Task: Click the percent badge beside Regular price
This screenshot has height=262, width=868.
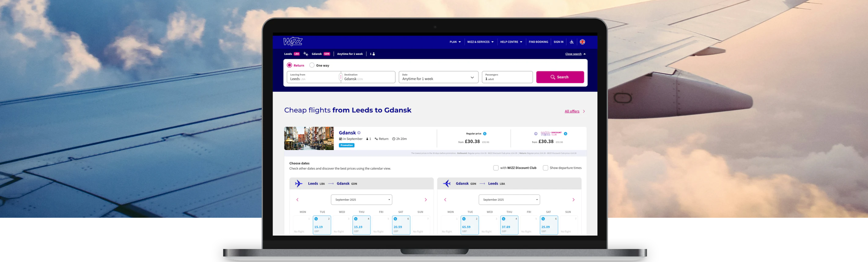Action: click(484, 134)
